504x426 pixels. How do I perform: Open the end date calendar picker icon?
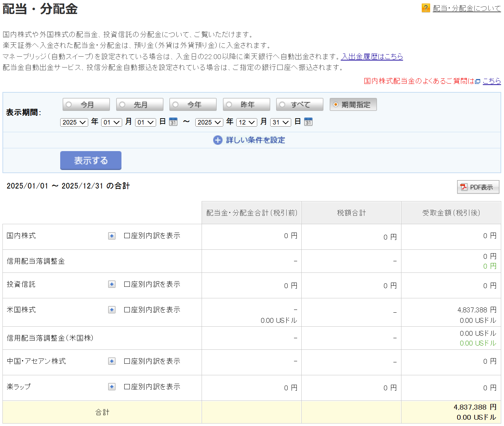tap(308, 122)
